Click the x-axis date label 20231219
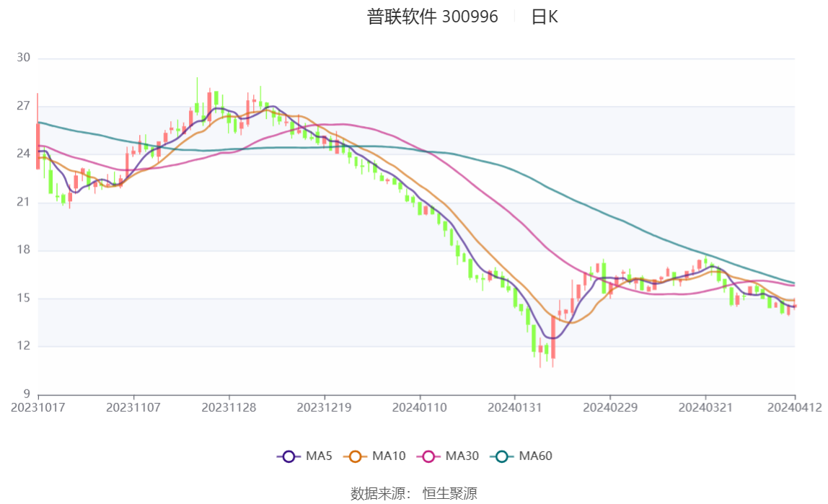Viewport: 828px width, 504px height. tap(325, 408)
